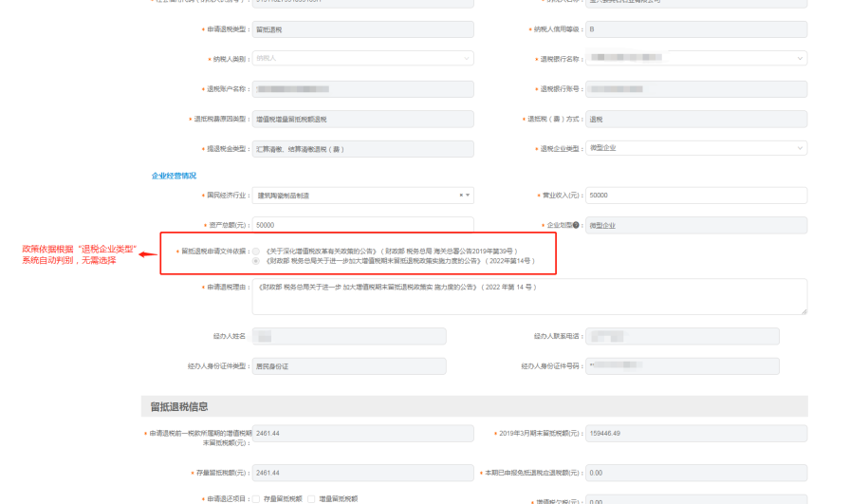Image resolution: width=868 pixels, height=504 pixels.
Task: Click the 企业经营情况 section heading
Action: pyautogui.click(x=174, y=176)
